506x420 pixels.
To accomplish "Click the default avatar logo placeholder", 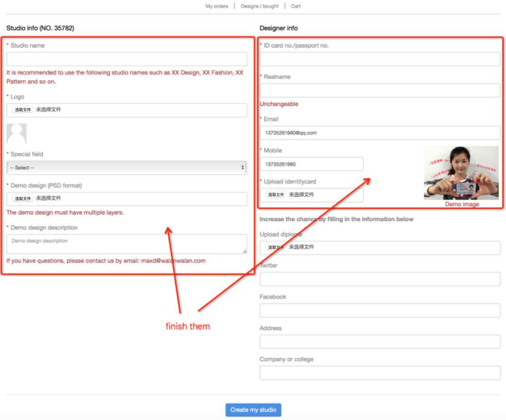I will 16,133.
